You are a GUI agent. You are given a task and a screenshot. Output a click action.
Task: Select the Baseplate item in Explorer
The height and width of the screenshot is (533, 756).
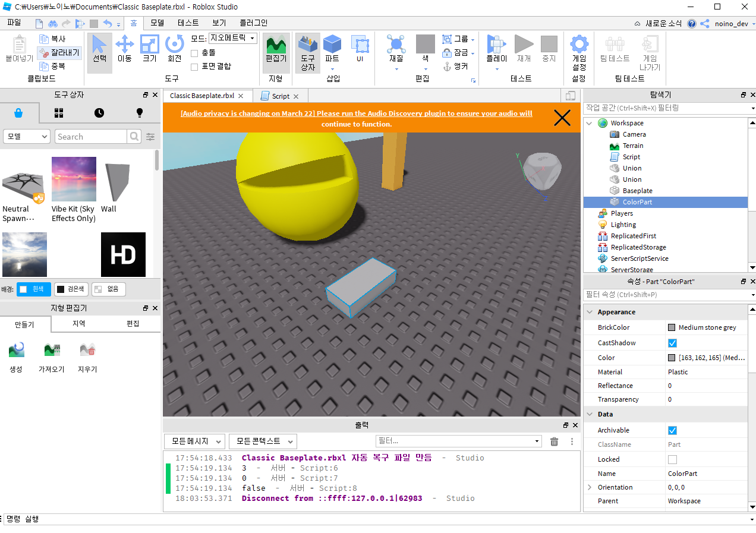pos(637,191)
